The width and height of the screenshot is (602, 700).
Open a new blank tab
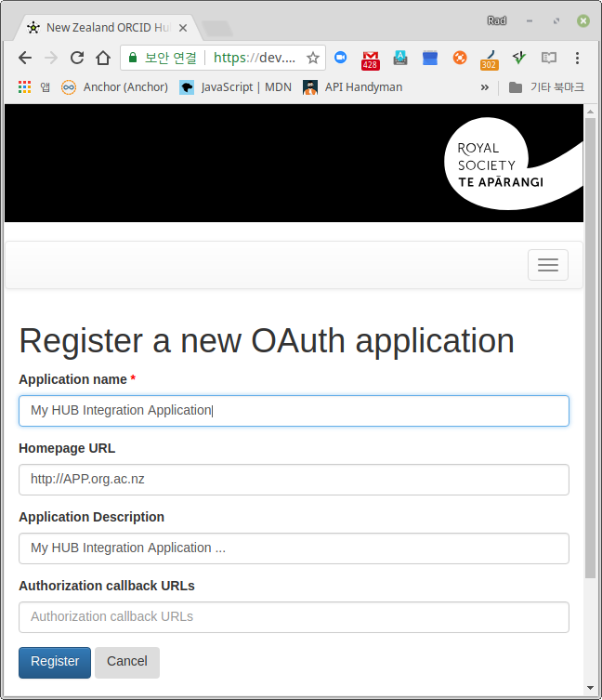click(x=217, y=28)
